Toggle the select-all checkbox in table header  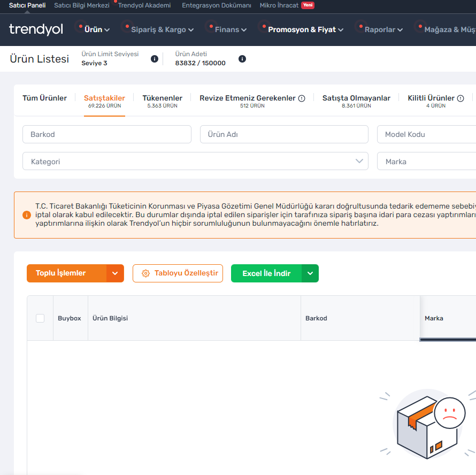point(40,318)
